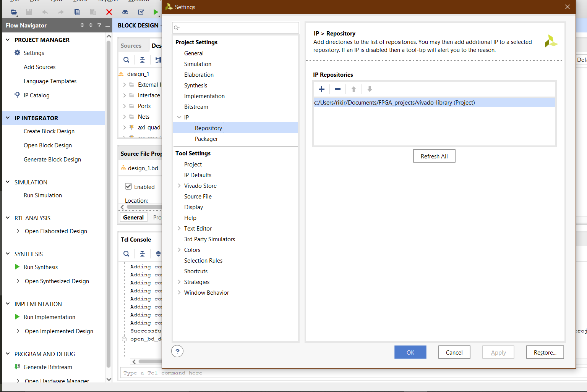The height and width of the screenshot is (392, 587).
Task: Select design_1 in the Sources tree
Action: coord(138,74)
